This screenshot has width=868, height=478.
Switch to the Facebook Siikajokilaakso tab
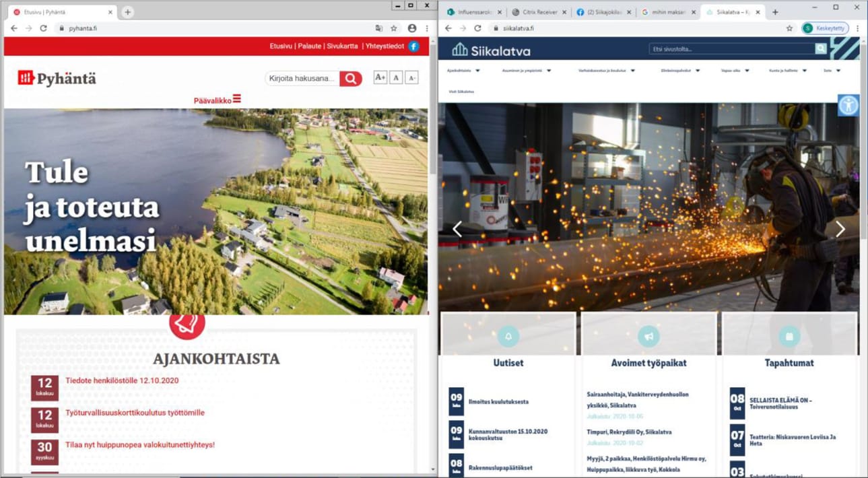tap(603, 12)
